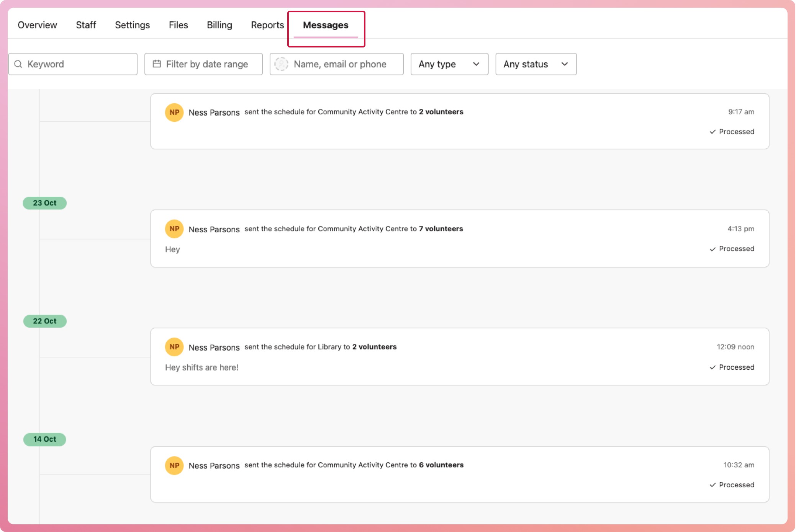This screenshot has height=532, width=796.
Task: Click the person avatar icon in name filter
Action: (x=281, y=64)
